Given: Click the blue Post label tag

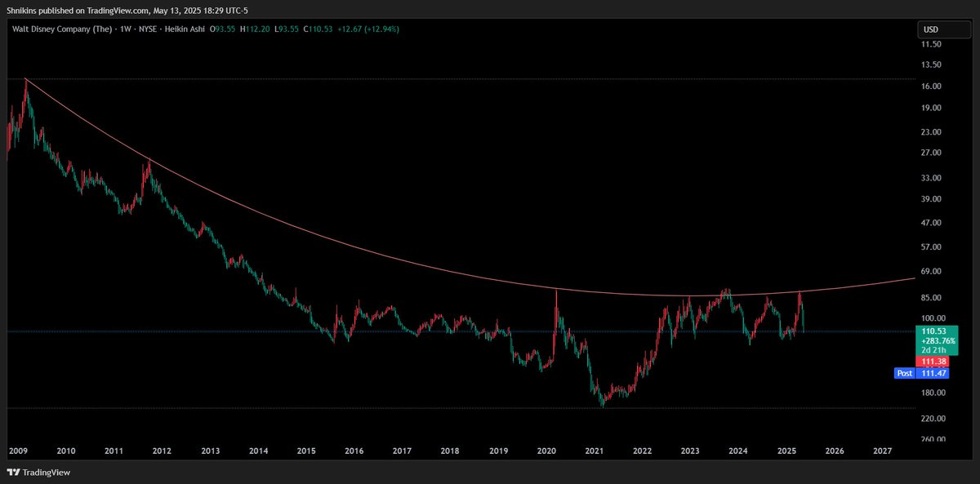Looking at the screenshot, I should 905,373.
